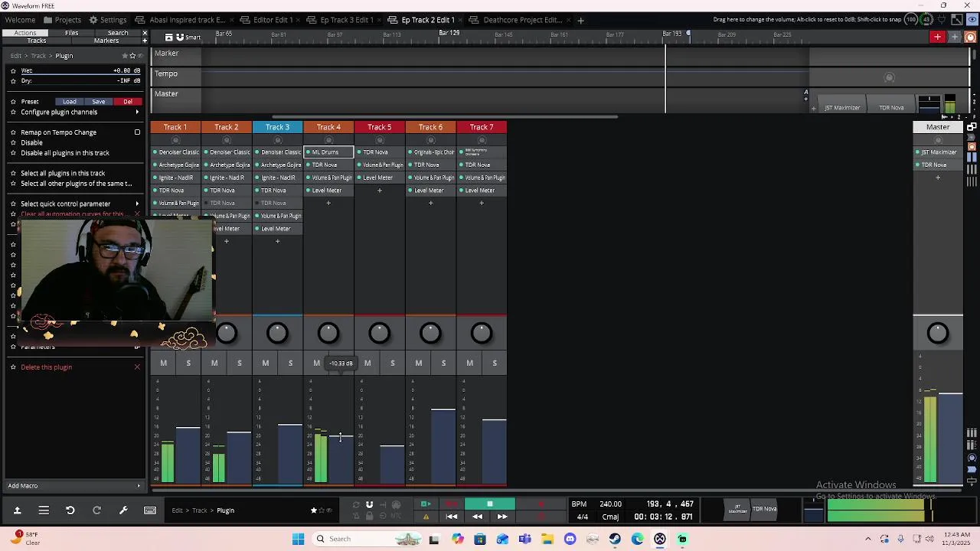Expand Configure plugin channels submenu

[x=137, y=112]
